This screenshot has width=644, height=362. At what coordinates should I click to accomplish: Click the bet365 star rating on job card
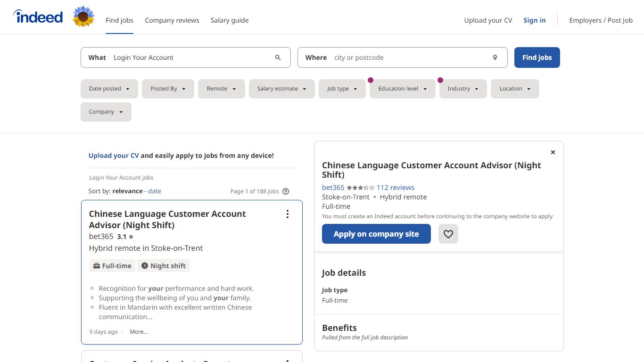[125, 237]
